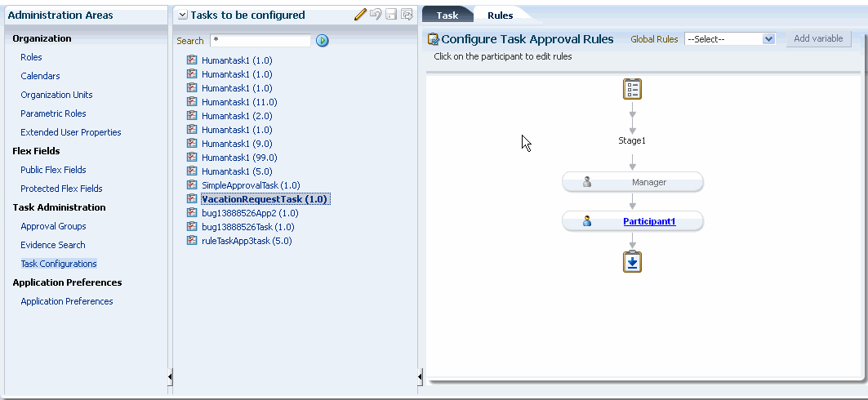Click task icon next to ruleTaskApp3task (5.0)

pyautogui.click(x=192, y=241)
